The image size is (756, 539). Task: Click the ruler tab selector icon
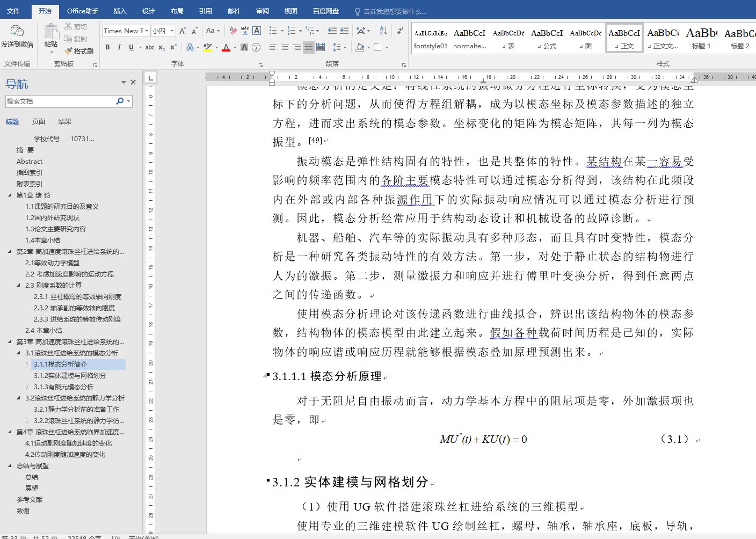click(151, 78)
